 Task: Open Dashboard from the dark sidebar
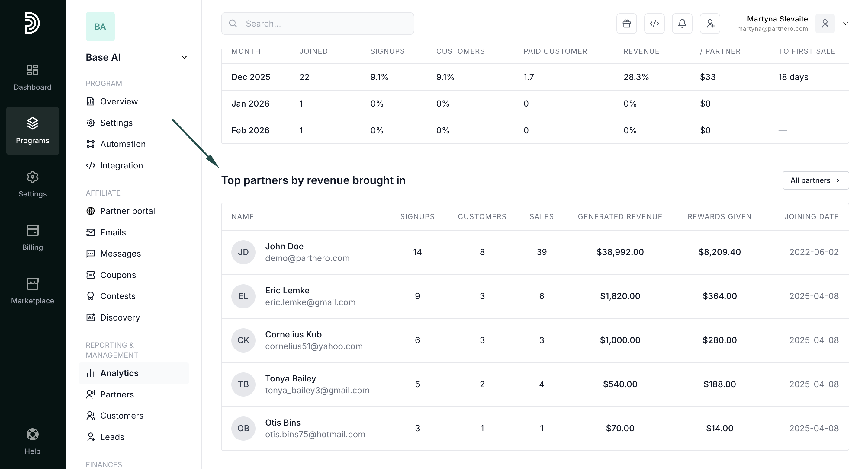tap(32, 77)
